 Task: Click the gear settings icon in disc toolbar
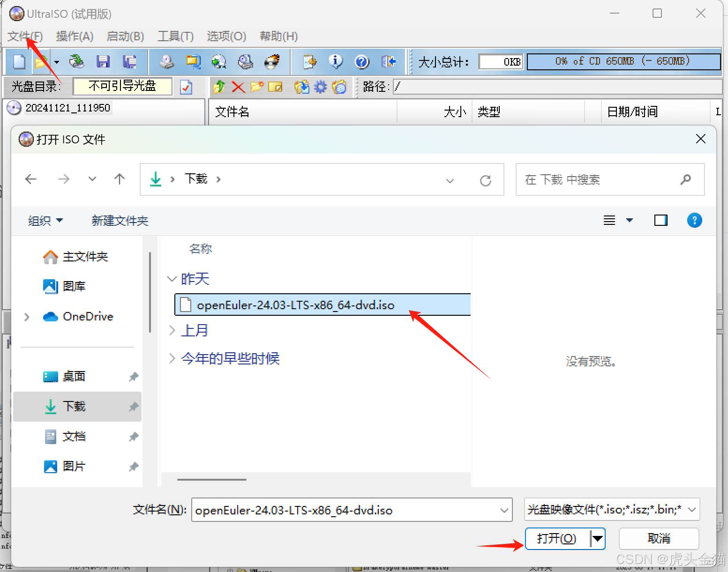320,87
